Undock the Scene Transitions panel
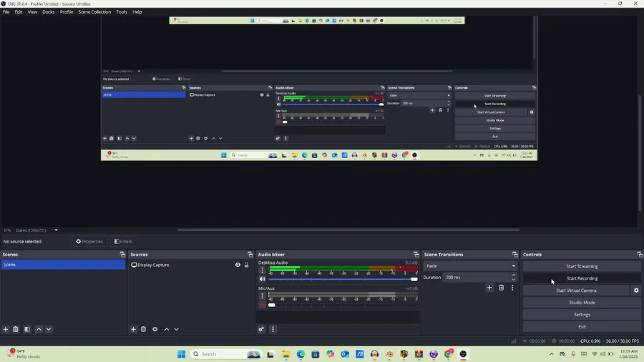Viewport: 644px width, 362px height. coord(514,255)
